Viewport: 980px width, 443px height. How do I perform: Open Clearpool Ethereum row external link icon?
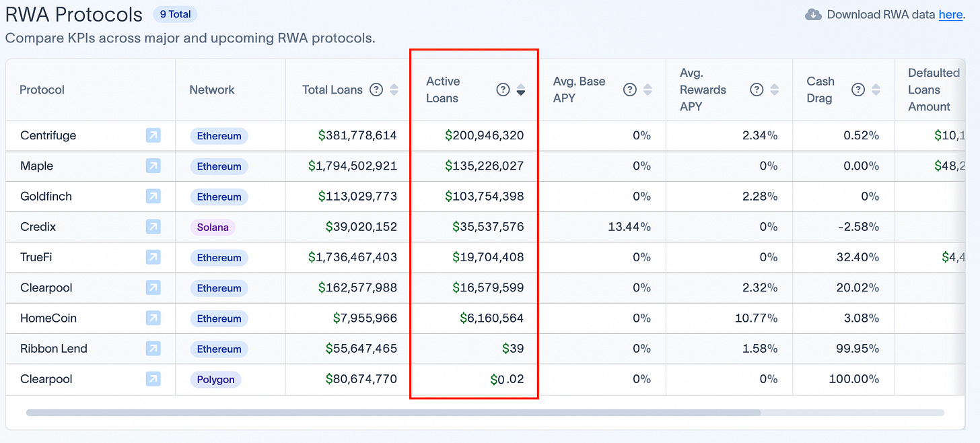click(x=153, y=288)
